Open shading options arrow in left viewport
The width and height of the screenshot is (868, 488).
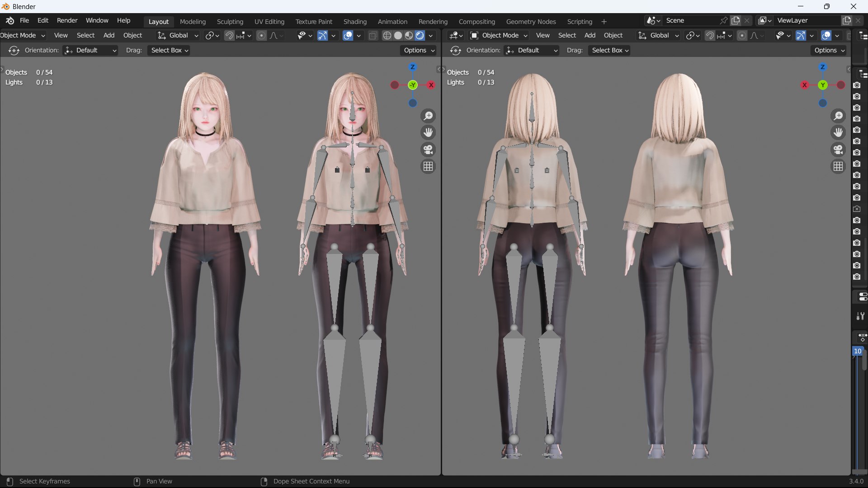click(x=431, y=36)
